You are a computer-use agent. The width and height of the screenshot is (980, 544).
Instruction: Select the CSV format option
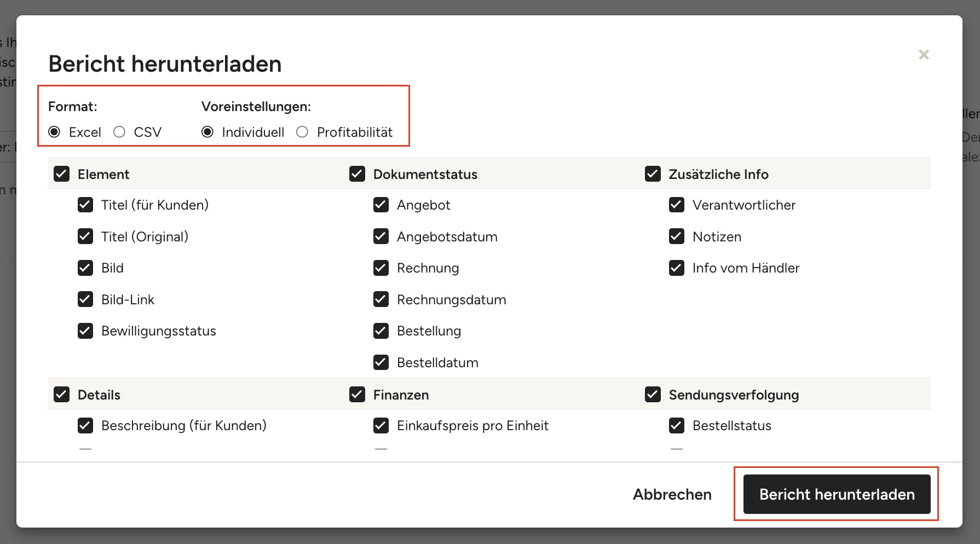[119, 132]
